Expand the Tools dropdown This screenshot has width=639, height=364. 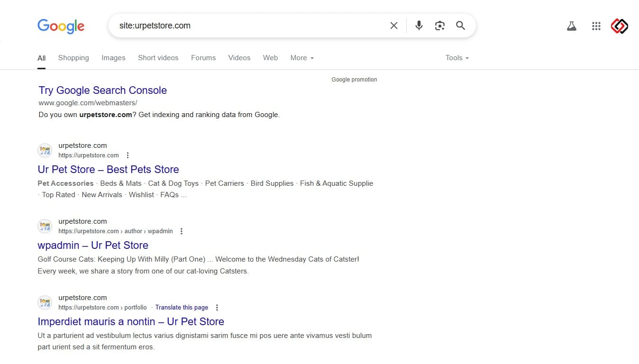coord(457,58)
